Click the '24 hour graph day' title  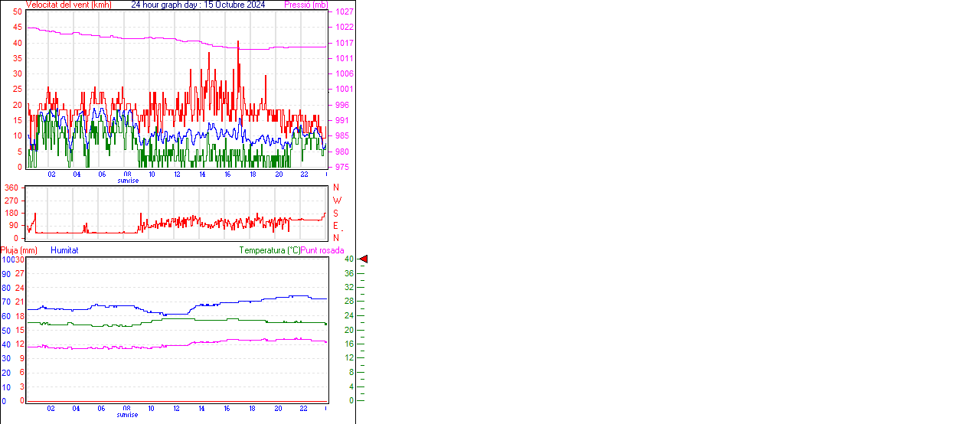(198, 5)
